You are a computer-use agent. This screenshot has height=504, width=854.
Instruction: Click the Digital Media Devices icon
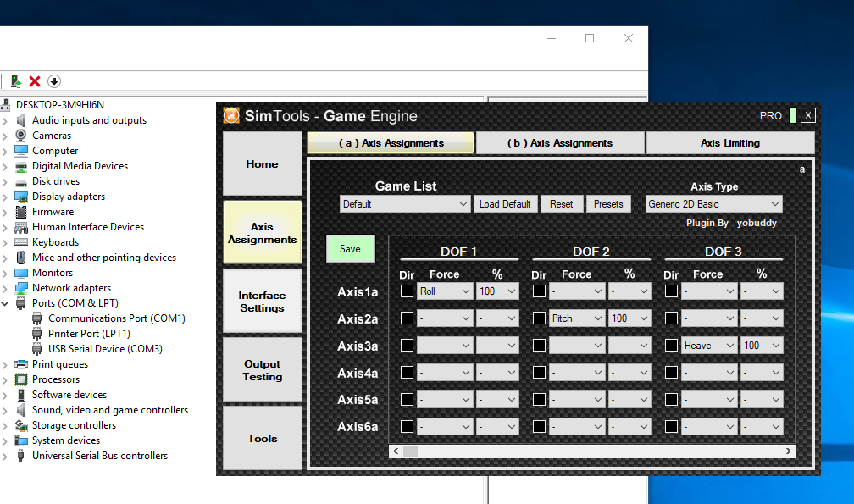click(x=20, y=165)
